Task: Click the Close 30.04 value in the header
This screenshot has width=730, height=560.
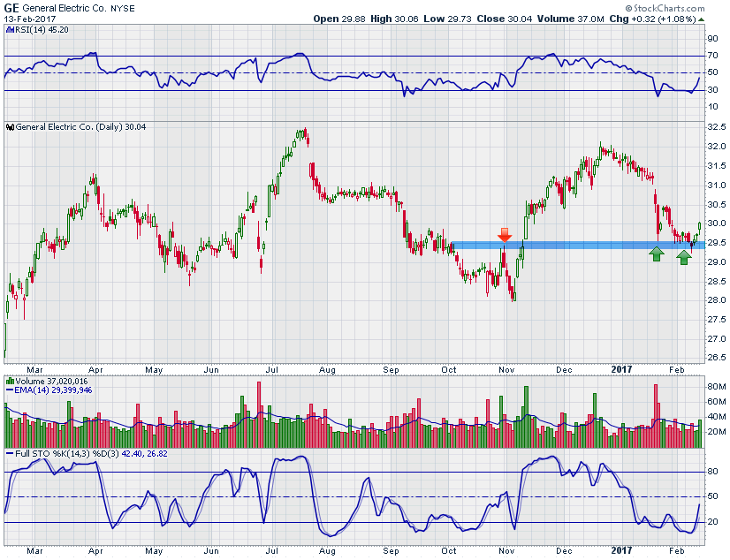Action: click(x=505, y=19)
